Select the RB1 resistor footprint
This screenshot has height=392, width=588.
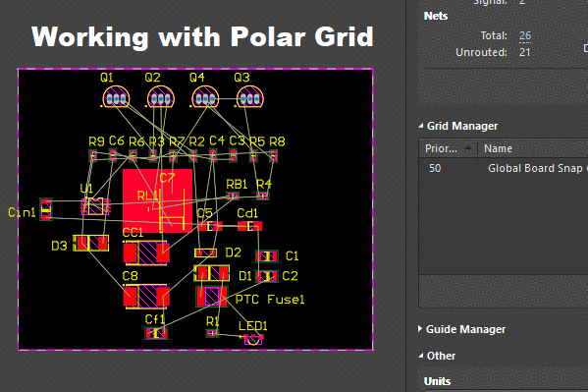pos(233,196)
